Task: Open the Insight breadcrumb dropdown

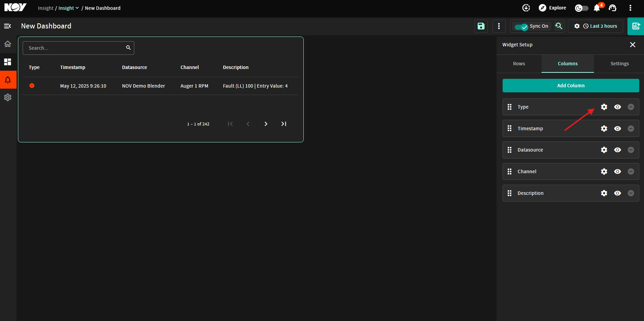Action: click(69, 8)
